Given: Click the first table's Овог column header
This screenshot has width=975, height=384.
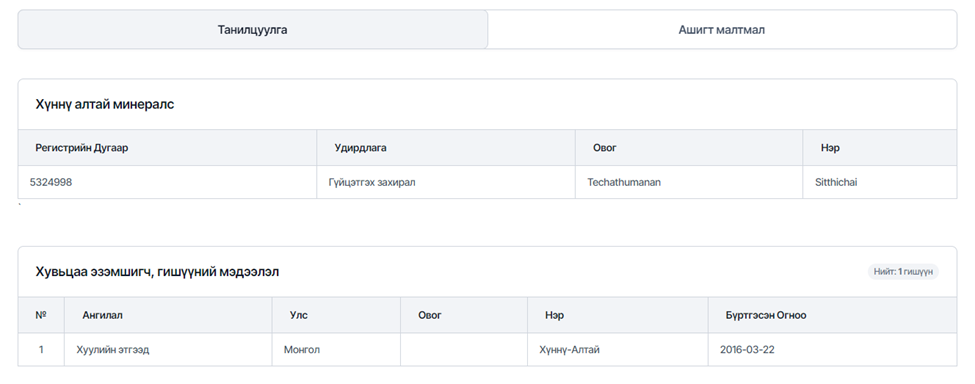Looking at the screenshot, I should 689,148.
